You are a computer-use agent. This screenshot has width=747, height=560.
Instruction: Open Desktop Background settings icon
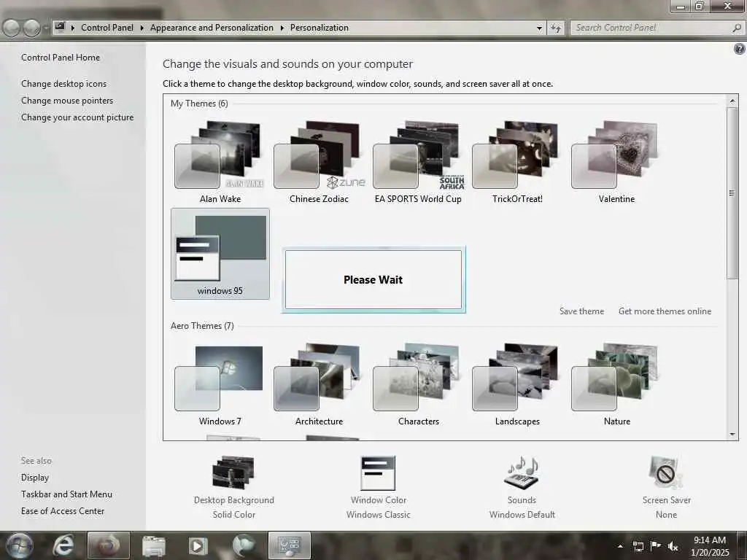coord(233,472)
